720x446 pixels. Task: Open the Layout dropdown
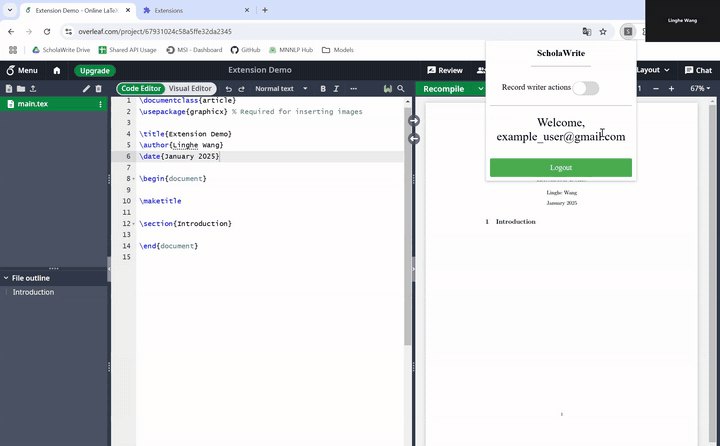[x=652, y=70]
